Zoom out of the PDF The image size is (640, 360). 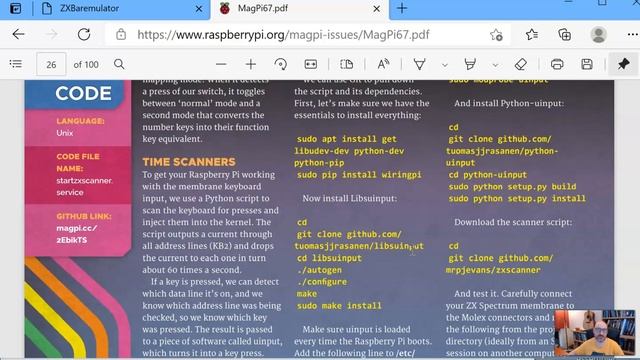[221, 64]
